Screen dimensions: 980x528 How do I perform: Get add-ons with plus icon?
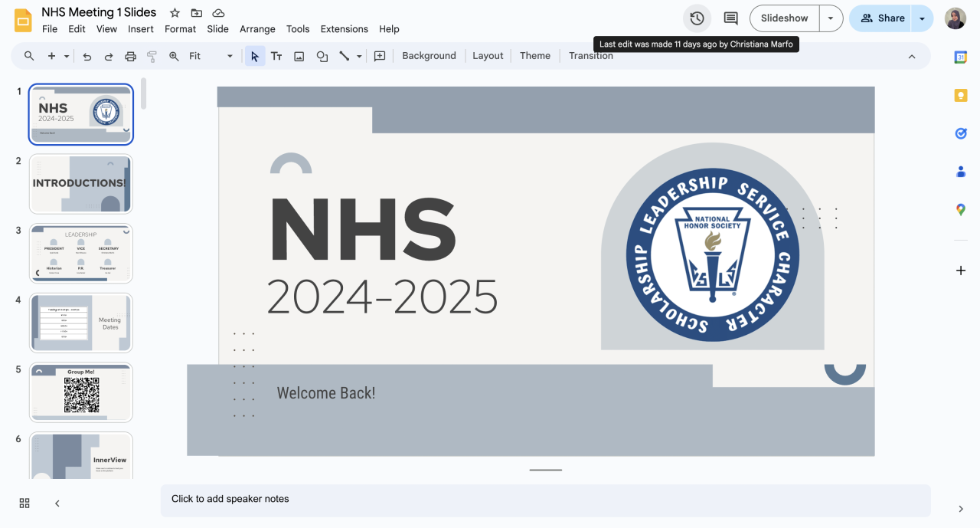(961, 271)
